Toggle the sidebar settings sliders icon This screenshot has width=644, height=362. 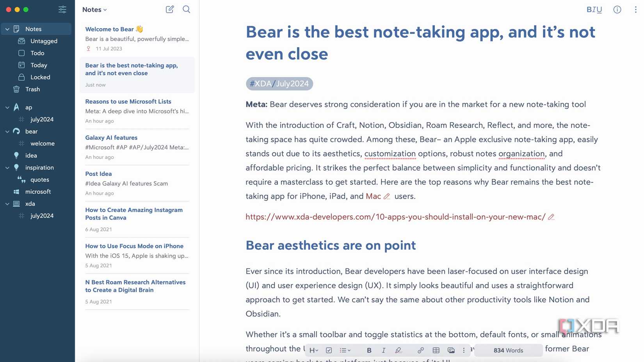[62, 9]
